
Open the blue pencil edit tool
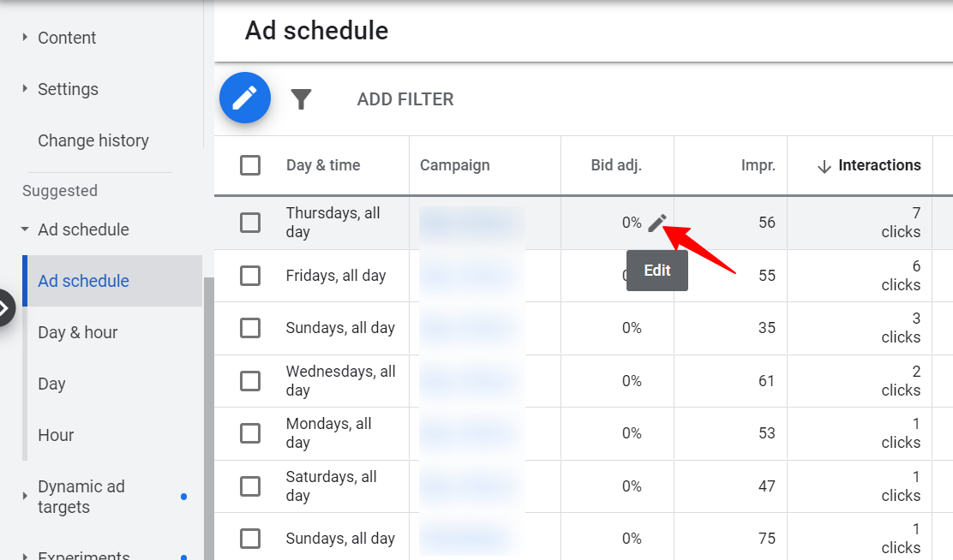point(244,98)
